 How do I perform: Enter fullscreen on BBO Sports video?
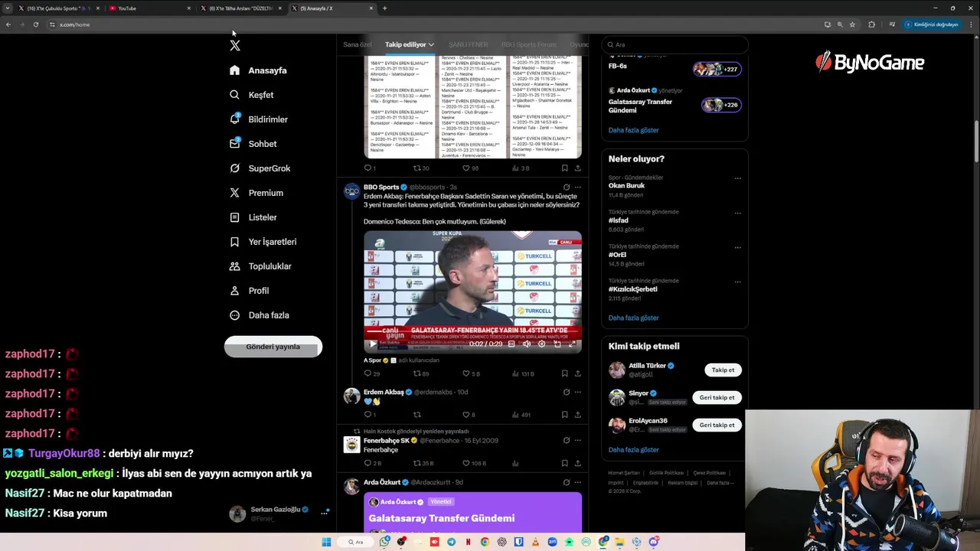[572, 344]
